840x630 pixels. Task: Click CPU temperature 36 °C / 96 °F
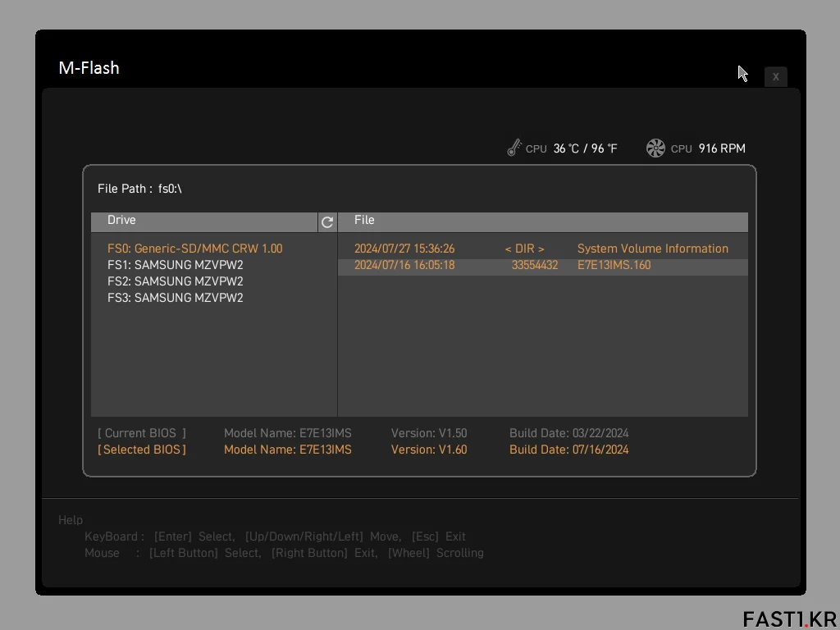pyautogui.click(x=586, y=148)
